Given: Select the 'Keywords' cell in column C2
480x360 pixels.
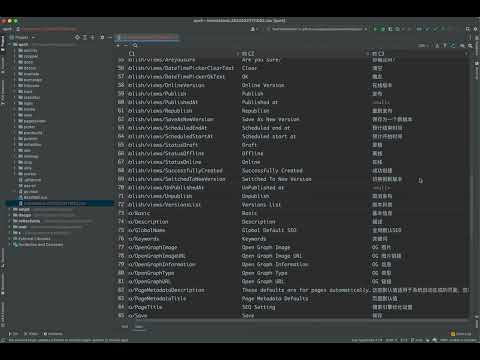Looking at the screenshot, I should 254,239.
